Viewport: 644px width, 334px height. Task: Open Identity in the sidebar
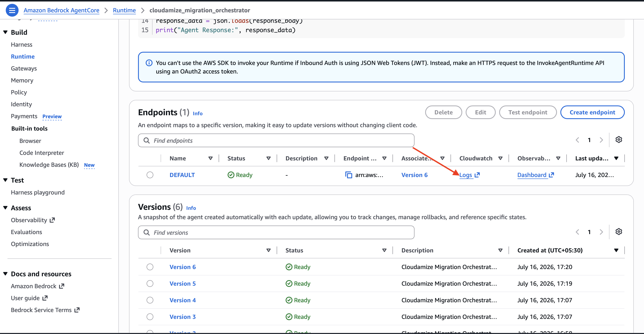click(x=21, y=104)
